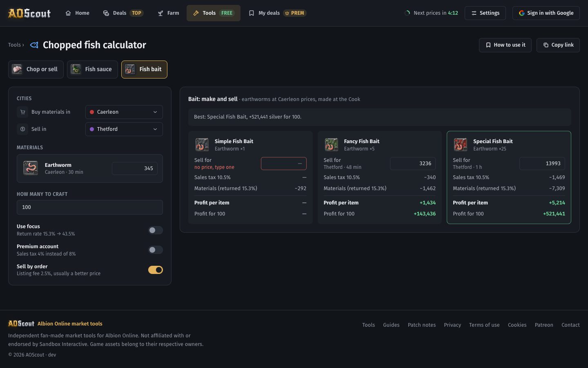Viewport: 588px width, 368px height.
Task: Click the How to use it bookmark icon
Action: coord(488,45)
